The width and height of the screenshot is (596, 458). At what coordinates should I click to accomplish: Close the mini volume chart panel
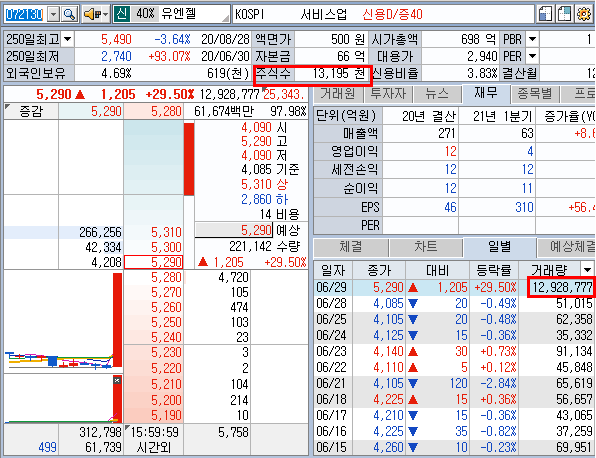[x=117, y=380]
